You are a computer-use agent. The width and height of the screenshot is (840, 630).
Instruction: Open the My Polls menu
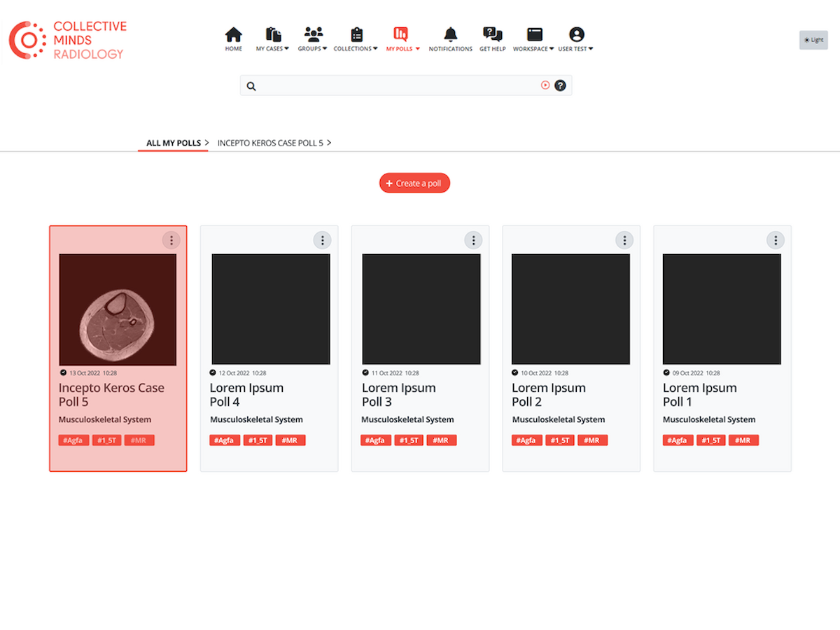[x=402, y=38]
